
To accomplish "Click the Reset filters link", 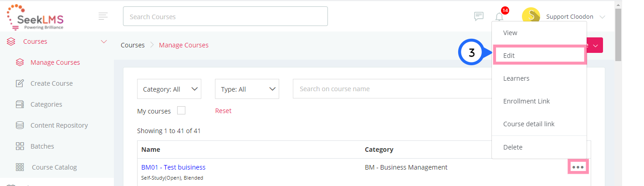I will [x=223, y=111].
